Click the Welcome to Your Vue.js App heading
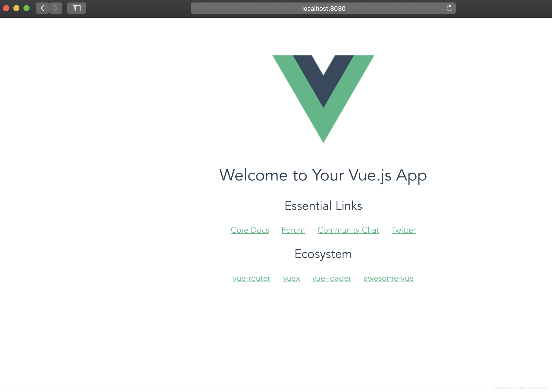552x392 pixels. [x=323, y=175]
